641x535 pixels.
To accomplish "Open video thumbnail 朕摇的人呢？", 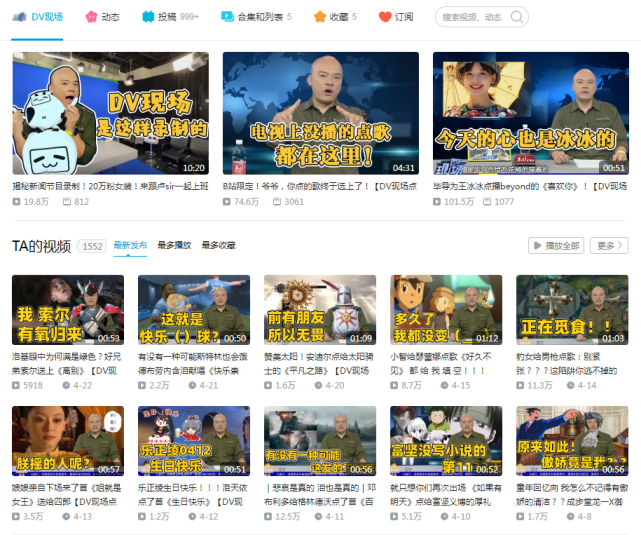I will click(68, 441).
